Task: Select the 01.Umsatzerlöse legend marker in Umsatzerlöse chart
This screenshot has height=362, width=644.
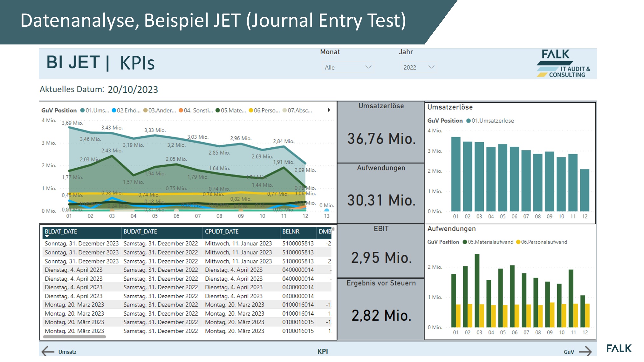Action: pos(469,121)
